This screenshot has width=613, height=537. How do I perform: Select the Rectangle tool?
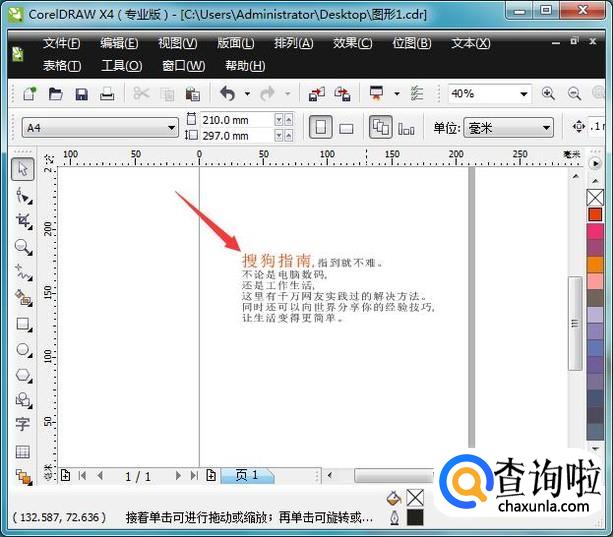click(x=23, y=324)
